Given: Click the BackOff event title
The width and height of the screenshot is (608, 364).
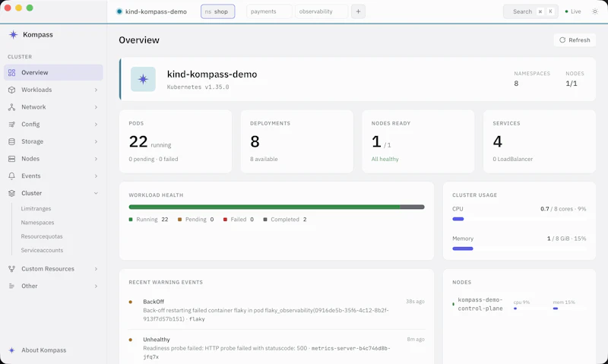Looking at the screenshot, I should pos(154,302).
